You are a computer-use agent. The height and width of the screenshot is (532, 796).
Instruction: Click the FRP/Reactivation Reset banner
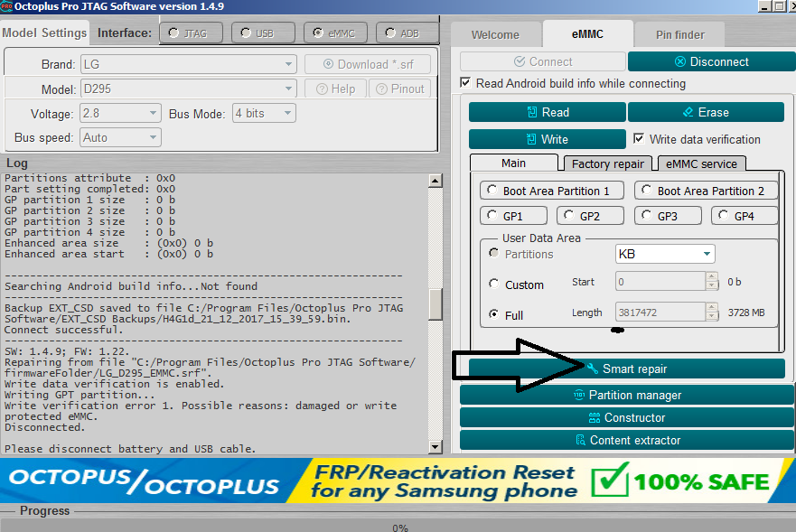pos(398,481)
